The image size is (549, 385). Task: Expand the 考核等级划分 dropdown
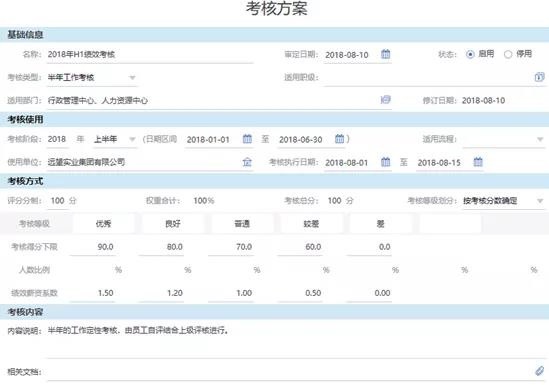tap(540, 201)
